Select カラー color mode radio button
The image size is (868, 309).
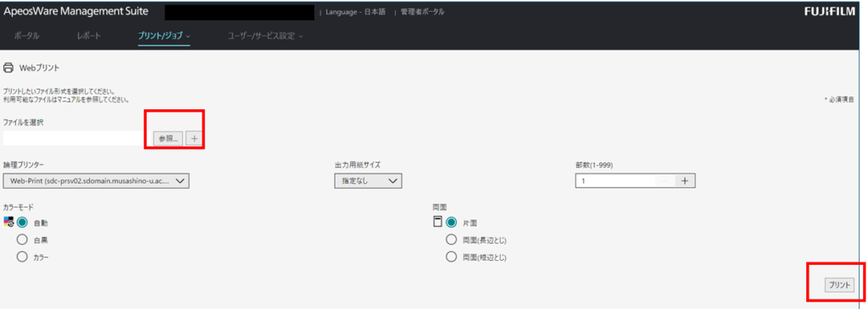pyautogui.click(x=23, y=257)
